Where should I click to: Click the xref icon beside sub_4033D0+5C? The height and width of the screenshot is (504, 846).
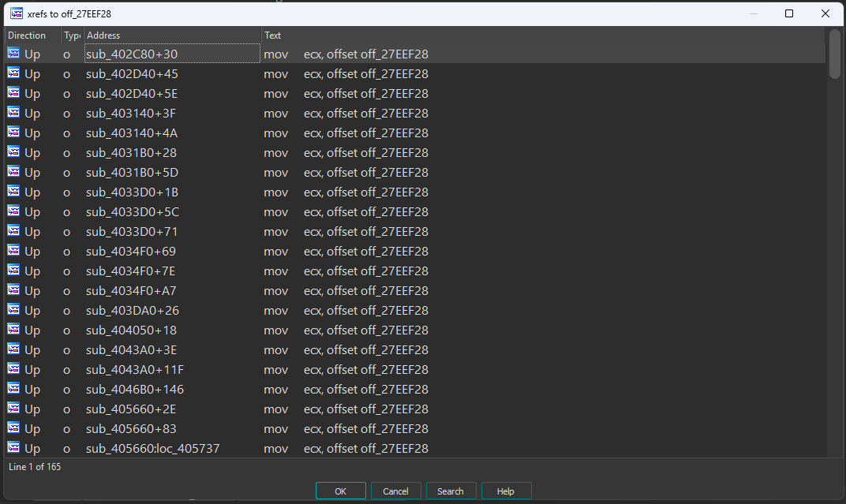(x=13, y=211)
